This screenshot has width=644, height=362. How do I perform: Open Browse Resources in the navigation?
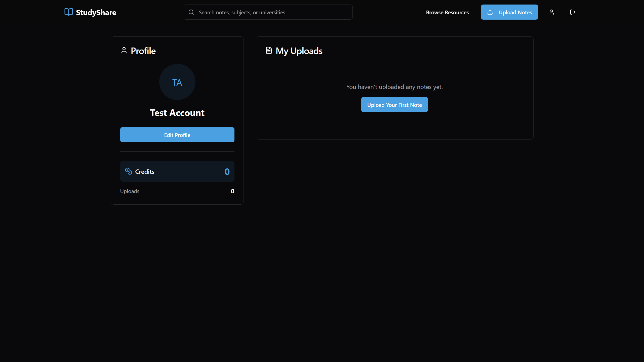point(447,12)
